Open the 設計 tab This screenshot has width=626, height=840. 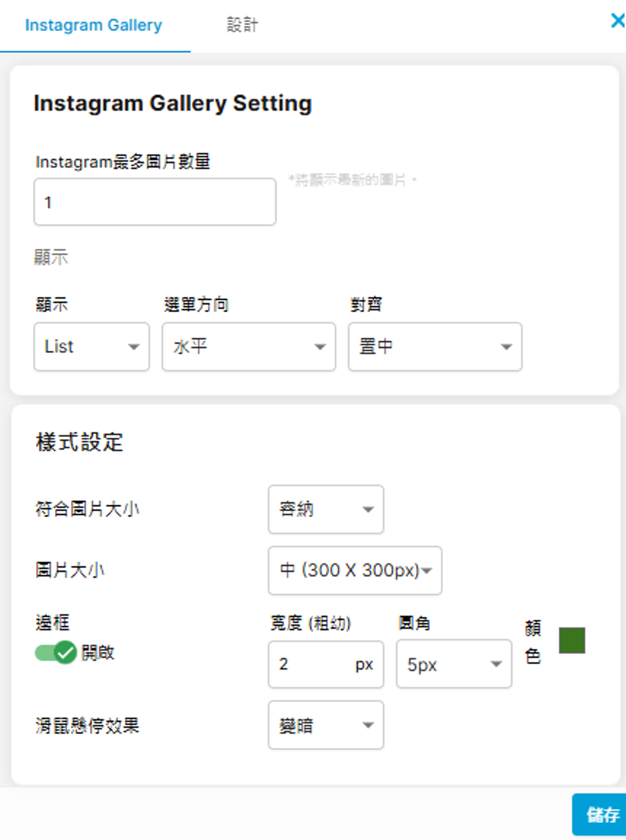[x=242, y=25]
